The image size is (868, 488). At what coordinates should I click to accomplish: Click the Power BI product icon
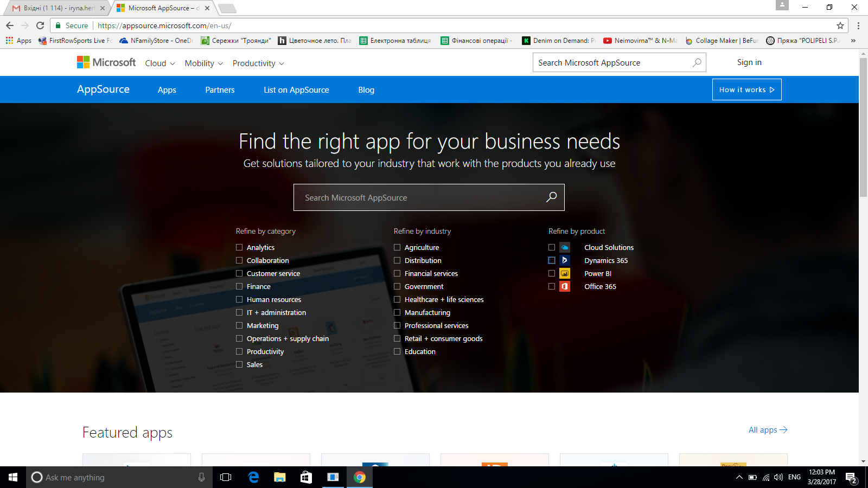pyautogui.click(x=565, y=273)
